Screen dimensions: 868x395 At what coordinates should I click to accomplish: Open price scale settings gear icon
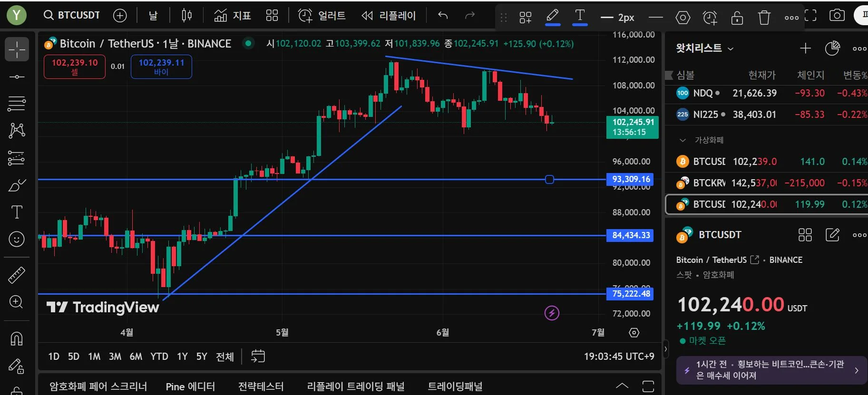(634, 333)
